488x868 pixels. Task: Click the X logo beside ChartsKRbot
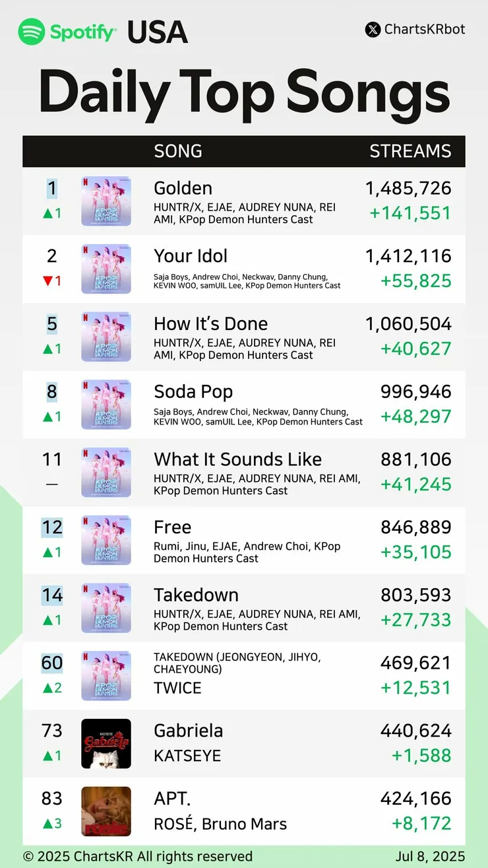coord(373,30)
